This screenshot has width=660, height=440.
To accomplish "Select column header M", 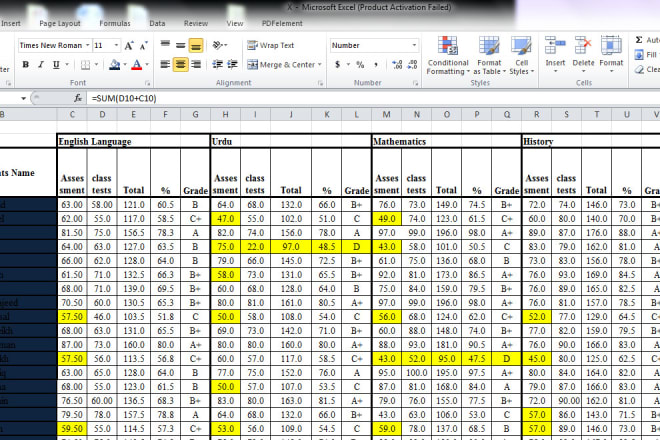I will 386,114.
